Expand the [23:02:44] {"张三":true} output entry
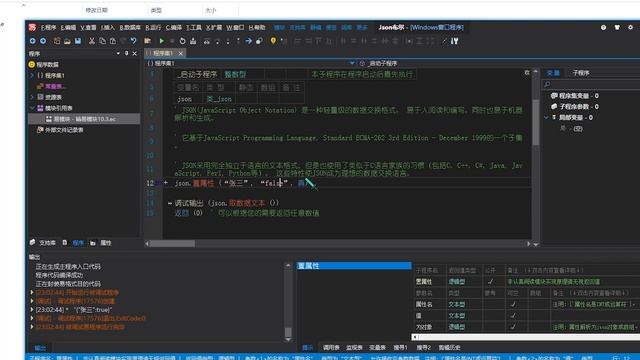 [x=32, y=309]
